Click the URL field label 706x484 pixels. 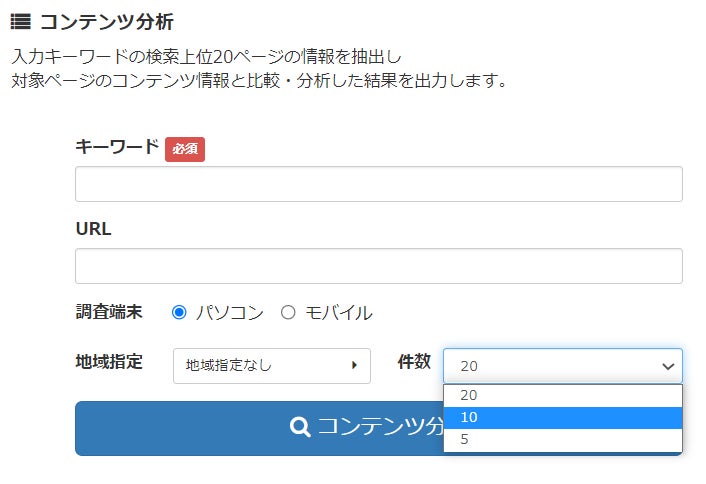click(x=93, y=229)
